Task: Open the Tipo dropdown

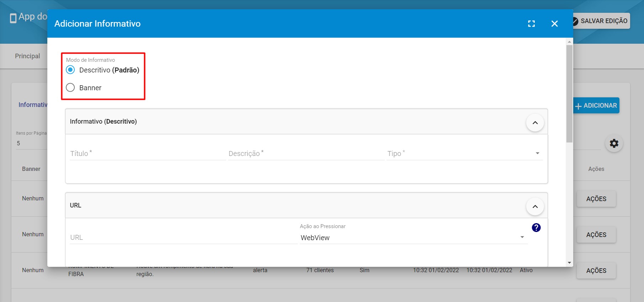Action: click(465, 153)
